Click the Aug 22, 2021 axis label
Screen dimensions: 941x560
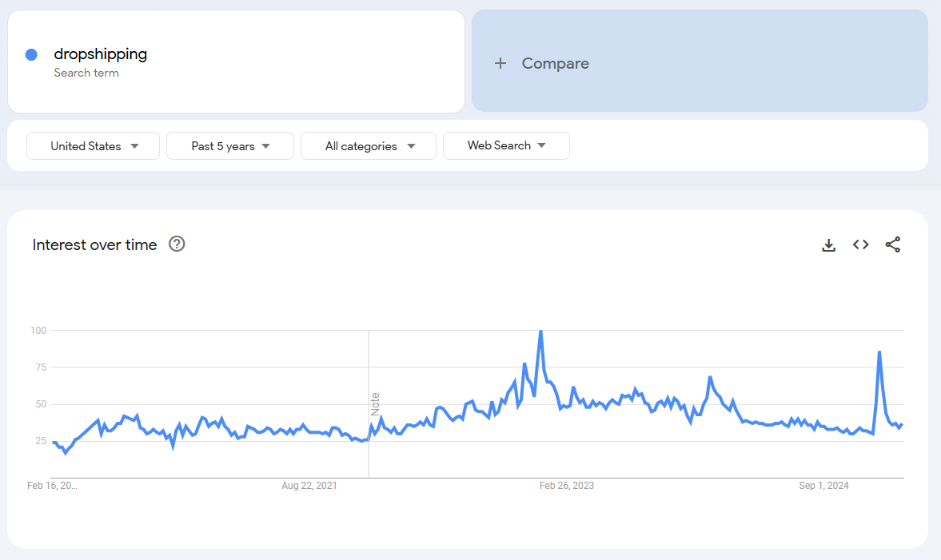tap(309, 486)
